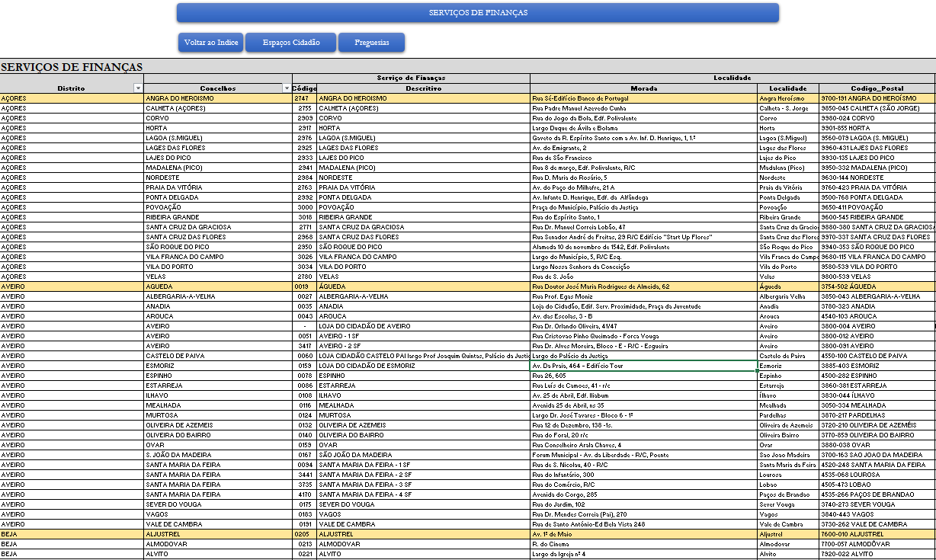Open the Espaços Cidadão sheet button

(290, 43)
